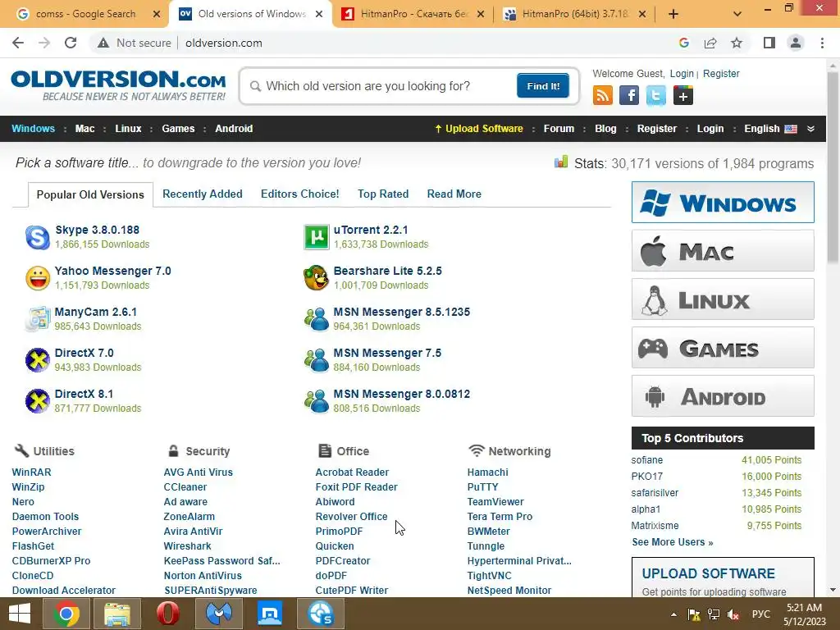Image resolution: width=840 pixels, height=630 pixels.
Task: Click the MSN Messenger 8.0.0812 icon
Action: click(317, 400)
